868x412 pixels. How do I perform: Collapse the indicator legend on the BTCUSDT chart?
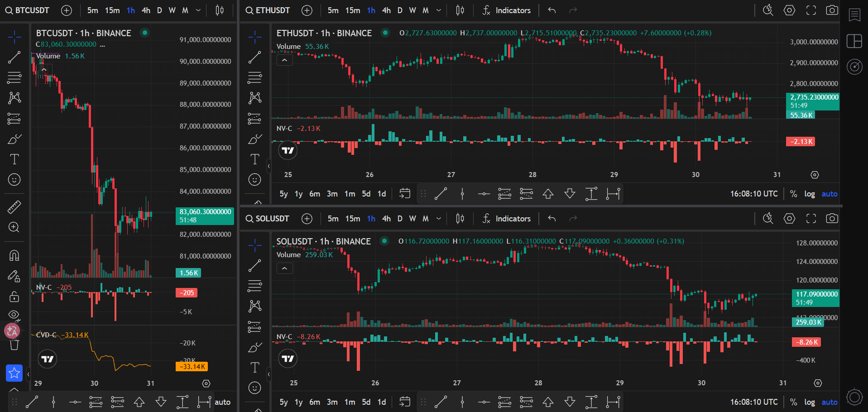[44, 70]
